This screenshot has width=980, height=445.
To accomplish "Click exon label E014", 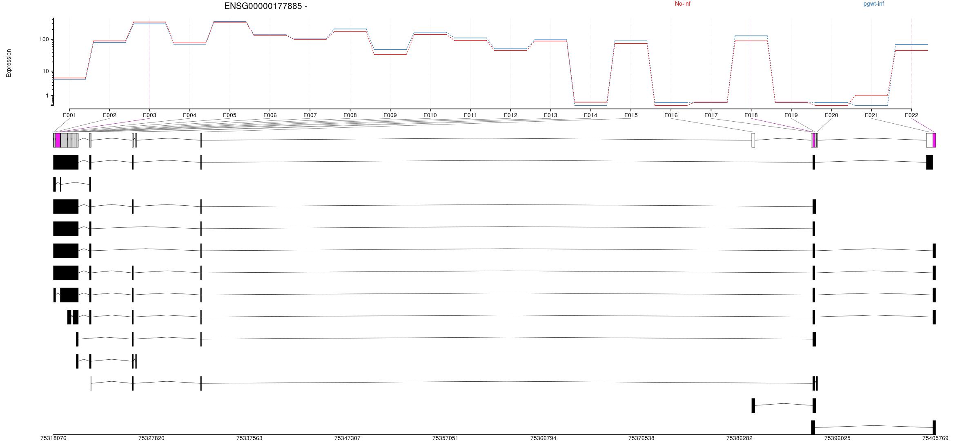I will point(590,115).
